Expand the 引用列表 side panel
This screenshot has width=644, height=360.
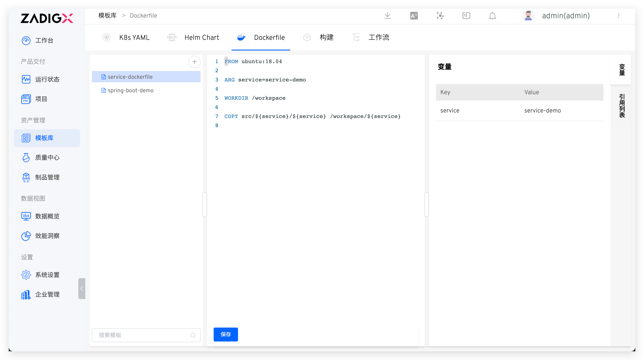point(622,106)
